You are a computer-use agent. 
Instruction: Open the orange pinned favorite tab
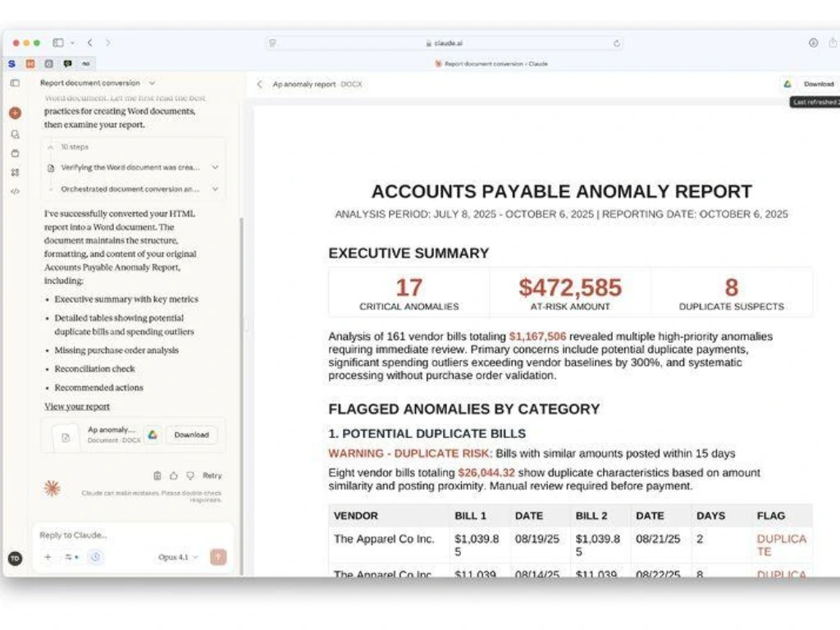pos(30,64)
